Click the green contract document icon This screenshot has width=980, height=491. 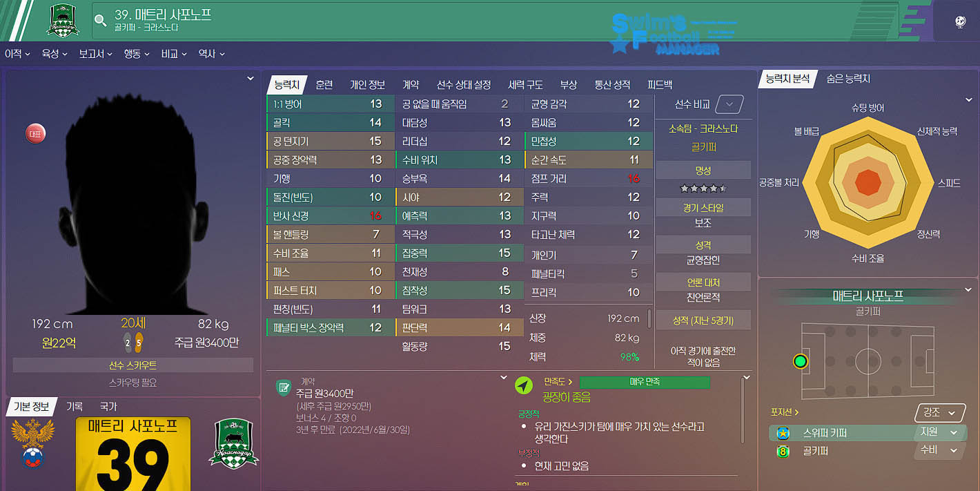point(283,387)
